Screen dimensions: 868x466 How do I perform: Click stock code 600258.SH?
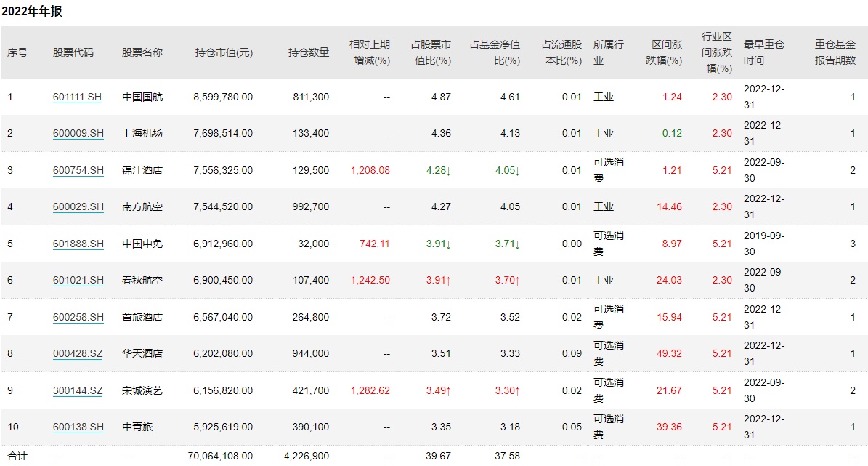[x=78, y=317]
